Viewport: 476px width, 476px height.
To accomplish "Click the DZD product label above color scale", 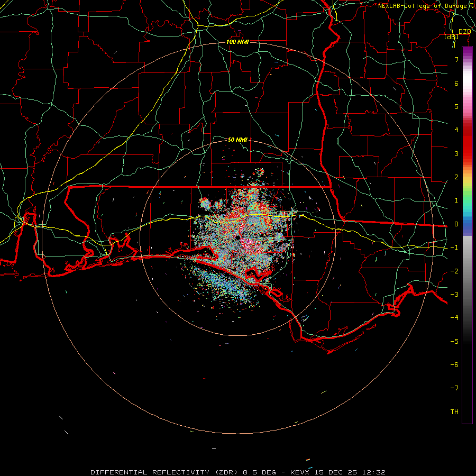I will tap(464, 32).
